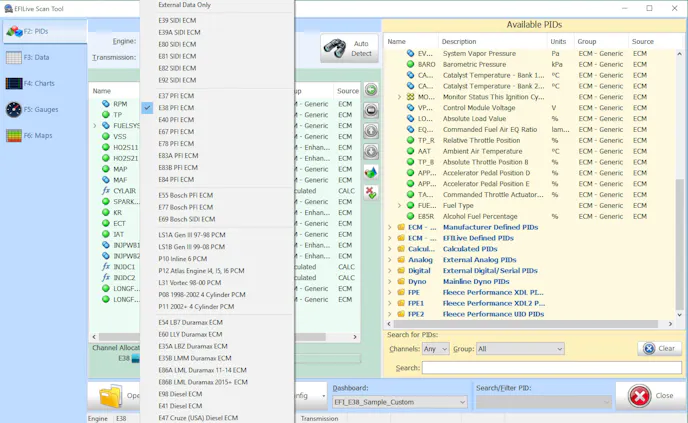Screen dimensions: 688x423
Task: Click the Barometric Pressure green PID icon
Action: (410, 64)
